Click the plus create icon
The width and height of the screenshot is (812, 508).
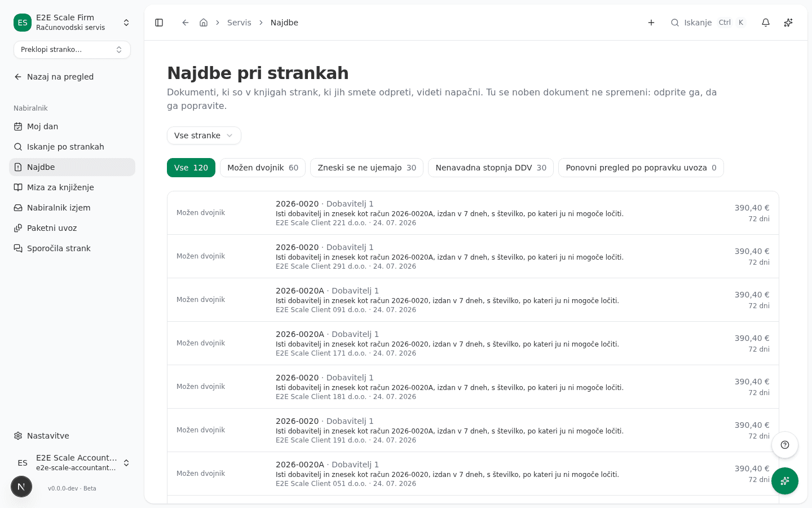point(651,23)
